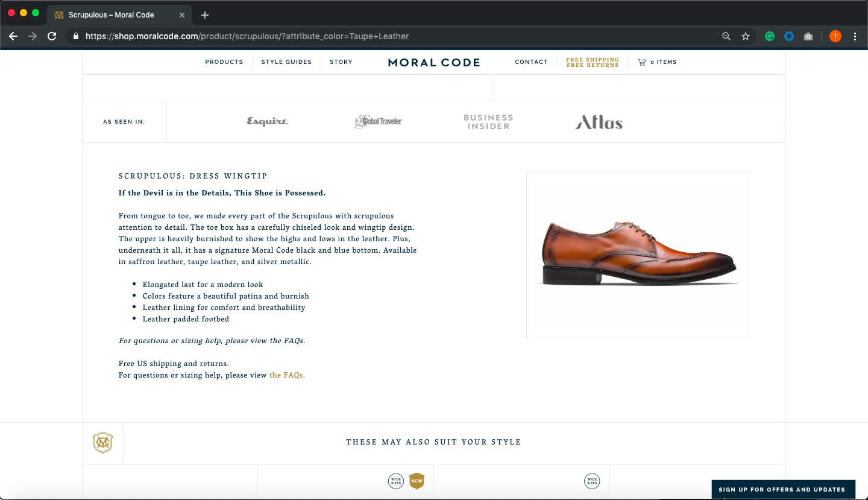
Task: Click the Business Insider logo
Action: point(488,122)
